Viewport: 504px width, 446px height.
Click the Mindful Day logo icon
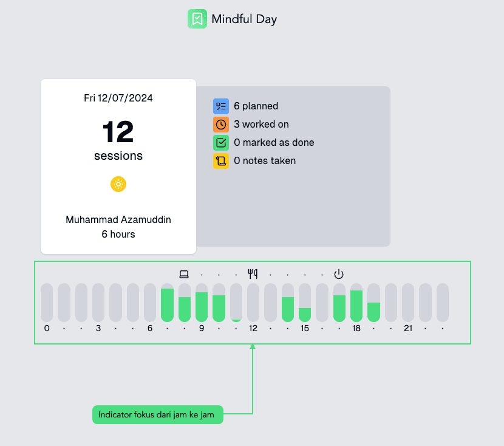coord(197,19)
